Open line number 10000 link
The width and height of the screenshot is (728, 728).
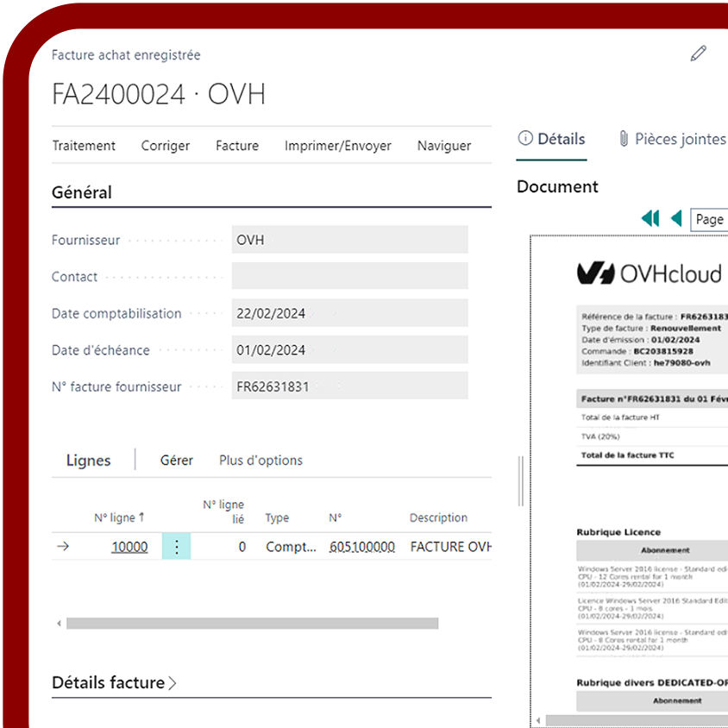(x=129, y=546)
